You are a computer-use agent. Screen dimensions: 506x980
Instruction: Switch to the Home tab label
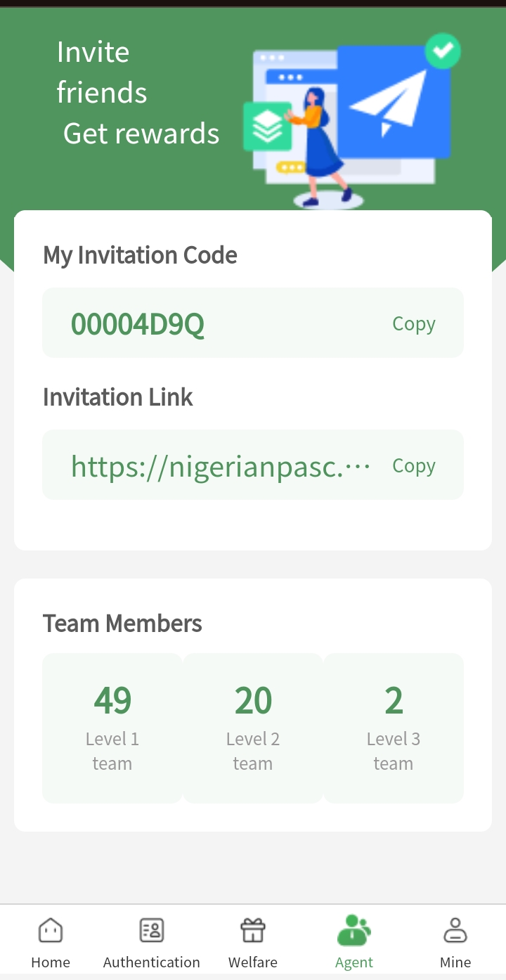pos(51,962)
